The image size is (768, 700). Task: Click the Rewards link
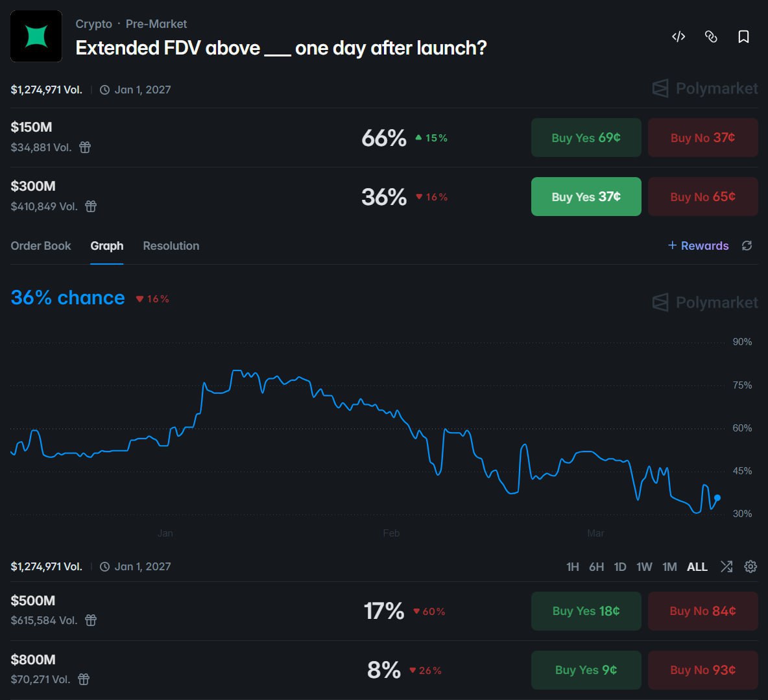tap(699, 246)
